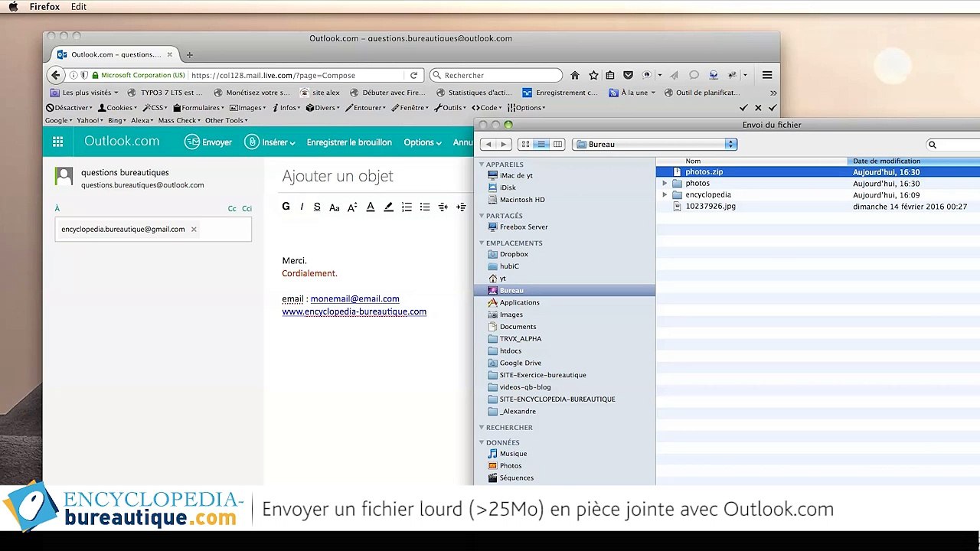Image resolution: width=980 pixels, height=551 pixels.
Task: Toggle underline (S) formatting
Action: tap(317, 207)
